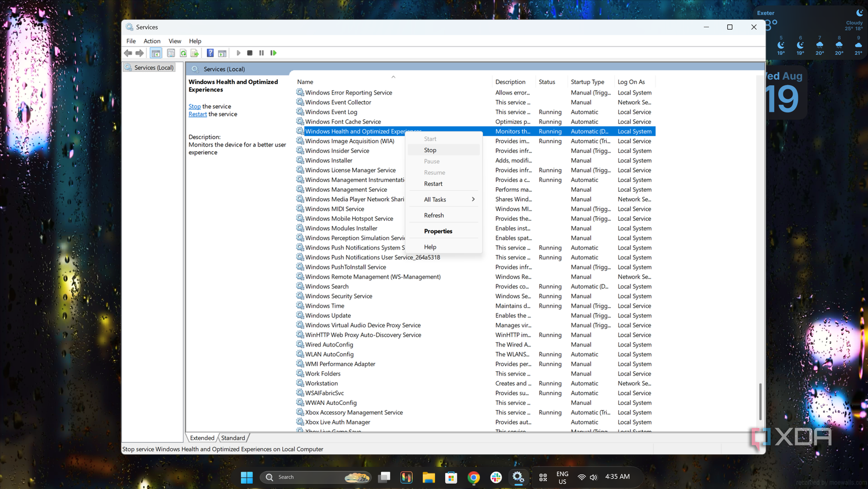
Task: Sort by the Name column header
Action: [x=393, y=82]
